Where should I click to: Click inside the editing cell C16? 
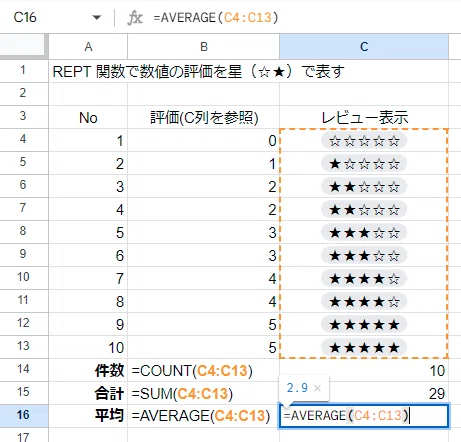point(364,416)
